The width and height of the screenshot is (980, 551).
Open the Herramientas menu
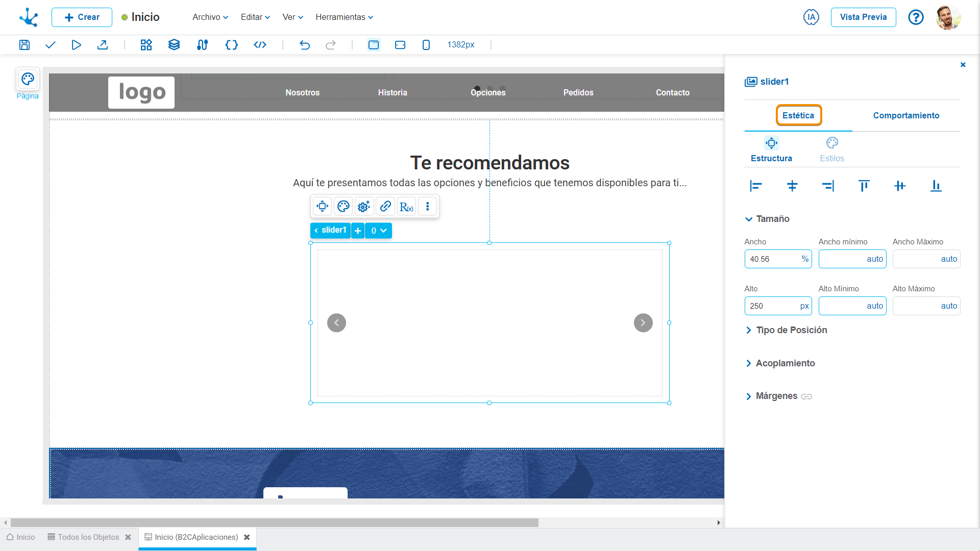click(345, 17)
